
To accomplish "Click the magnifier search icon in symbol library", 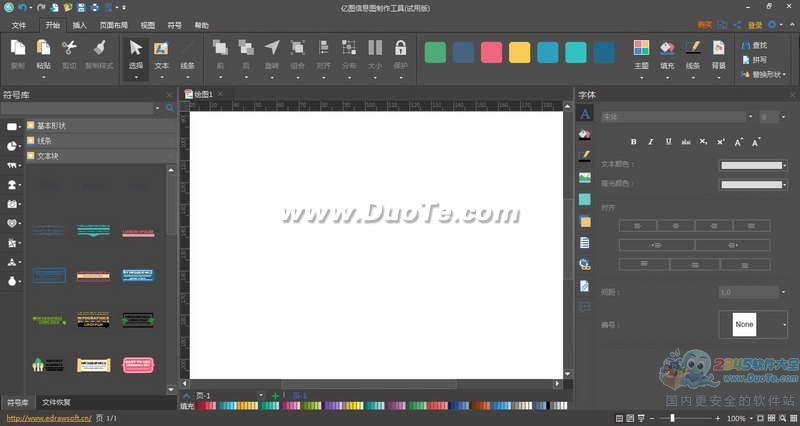I will click(170, 108).
